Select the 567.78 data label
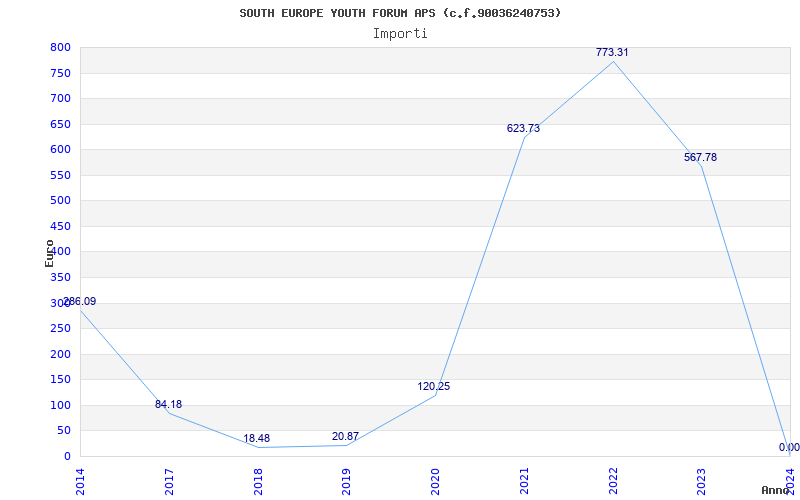 point(701,157)
